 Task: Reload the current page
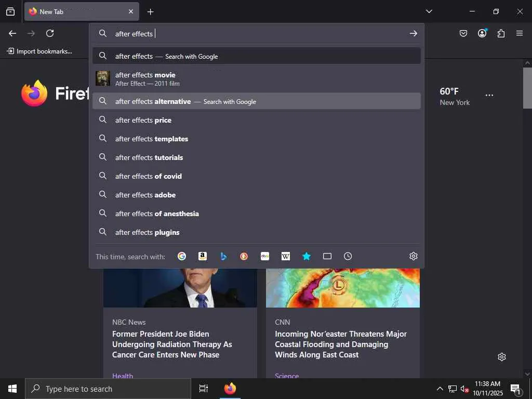pyautogui.click(x=50, y=33)
